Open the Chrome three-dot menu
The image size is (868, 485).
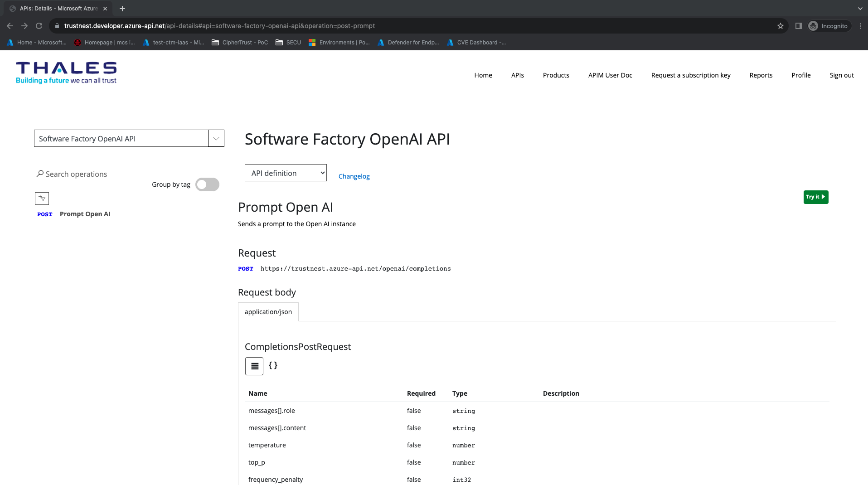860,26
